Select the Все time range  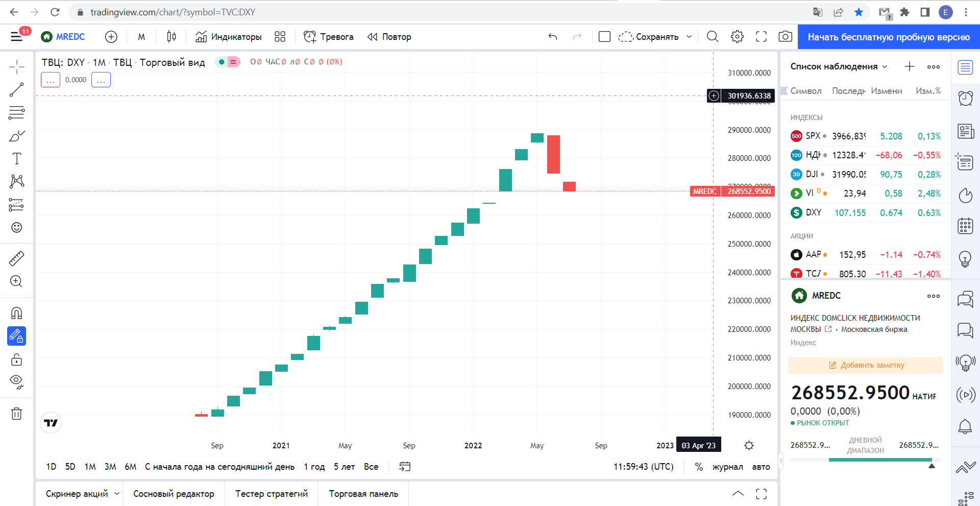pos(371,467)
